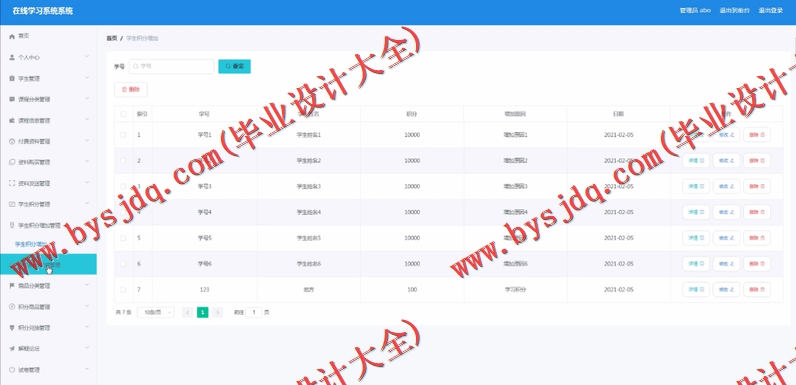Go to previous page arrow in pagination
Viewport: 796px width, 385px height.
point(187,312)
